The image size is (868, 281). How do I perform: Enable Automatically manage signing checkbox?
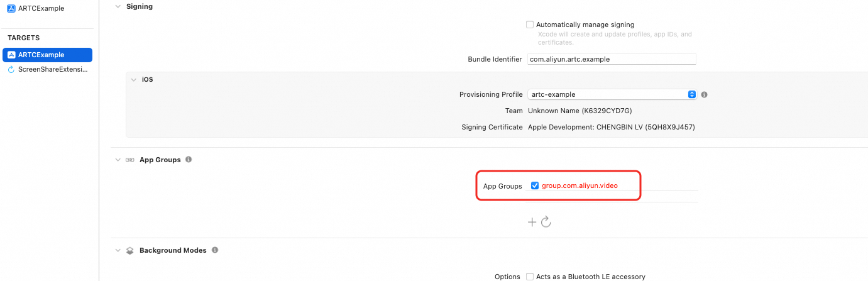tap(530, 25)
